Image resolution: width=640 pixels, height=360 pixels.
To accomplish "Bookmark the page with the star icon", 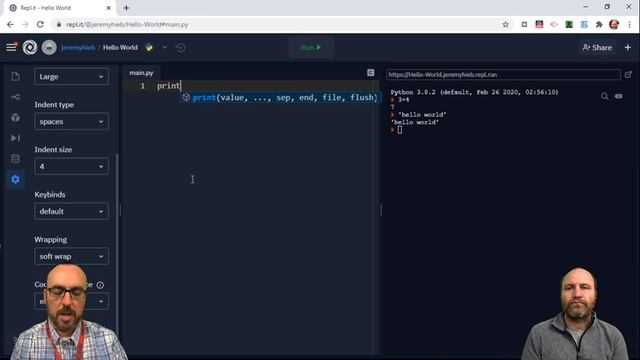I will pos(505,24).
